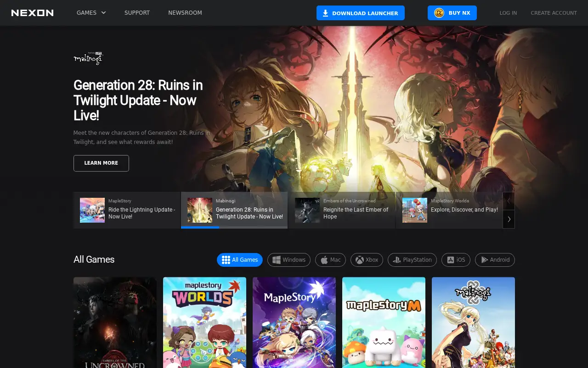Click the Nexon logo

[x=32, y=13]
